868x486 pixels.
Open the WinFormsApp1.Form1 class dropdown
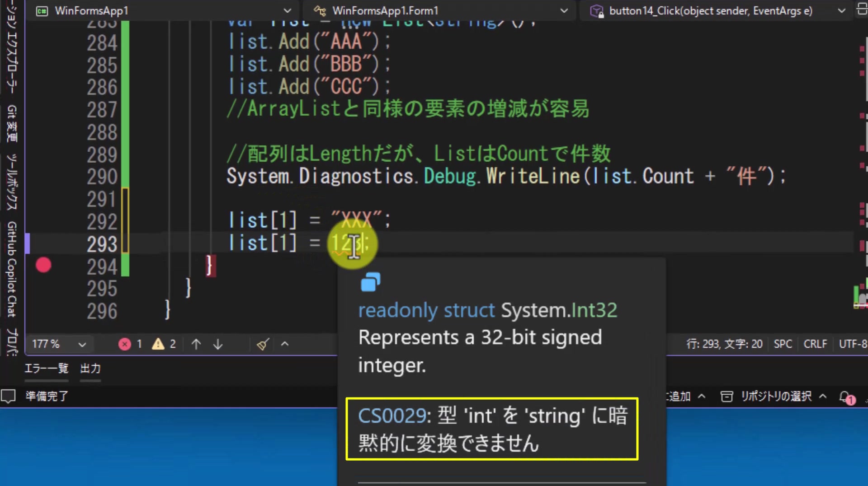coord(441,10)
